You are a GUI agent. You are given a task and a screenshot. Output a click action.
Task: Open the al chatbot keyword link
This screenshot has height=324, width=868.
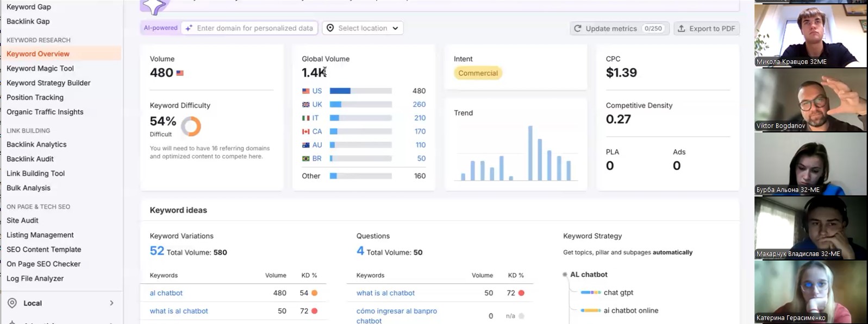coord(166,293)
